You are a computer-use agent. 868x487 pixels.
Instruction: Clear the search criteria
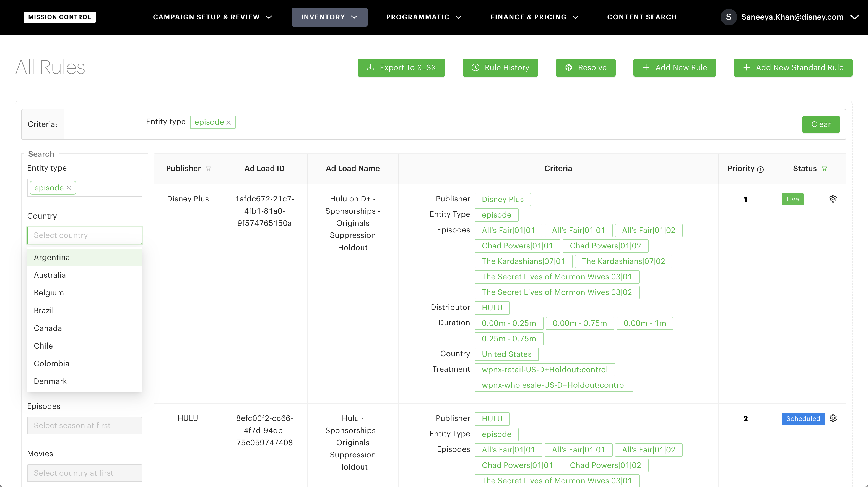(x=821, y=124)
